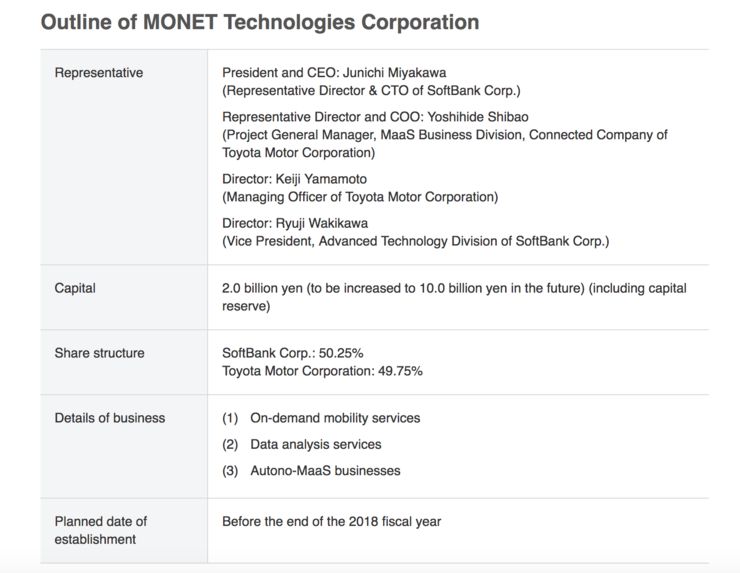Click the "Details of business" row label
740x573 pixels.
(x=110, y=418)
